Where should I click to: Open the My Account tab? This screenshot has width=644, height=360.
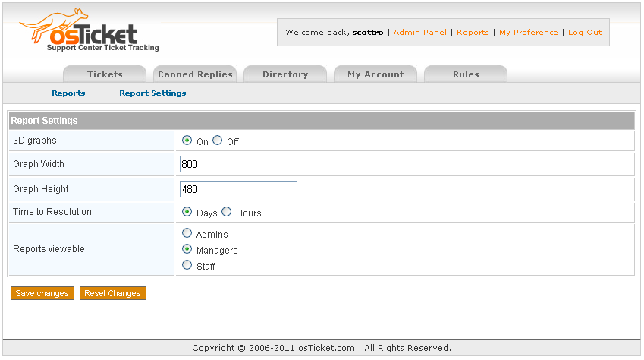coord(375,74)
